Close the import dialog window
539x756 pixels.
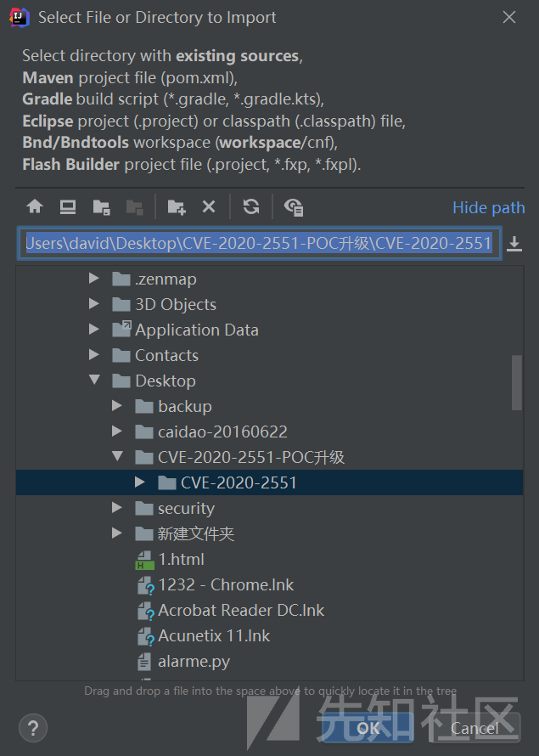click(509, 17)
